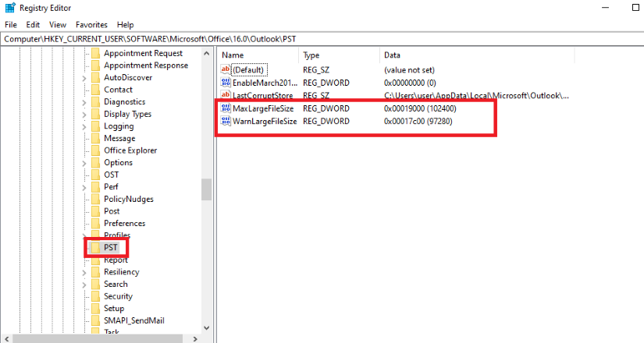This screenshot has width=644, height=343.
Task: Open the View menu
Action: (58, 25)
